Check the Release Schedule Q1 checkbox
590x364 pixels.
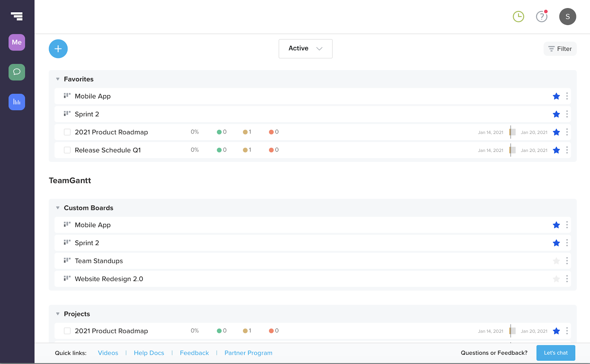[x=67, y=150]
